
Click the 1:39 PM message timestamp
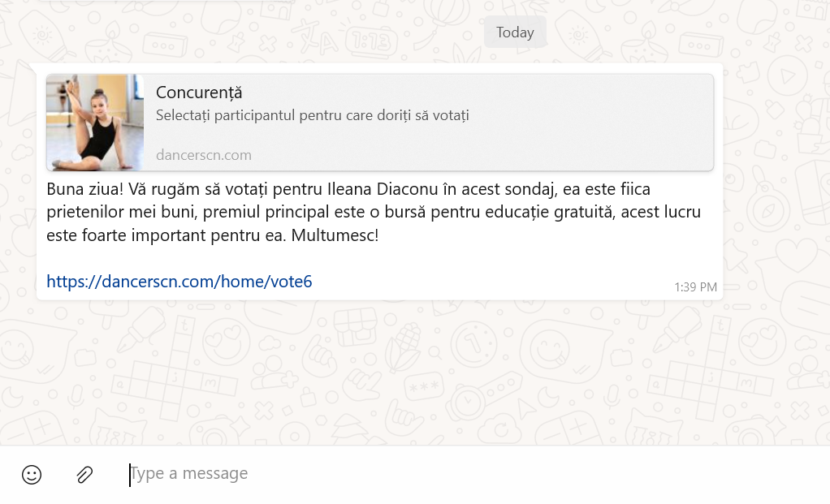pyautogui.click(x=695, y=287)
